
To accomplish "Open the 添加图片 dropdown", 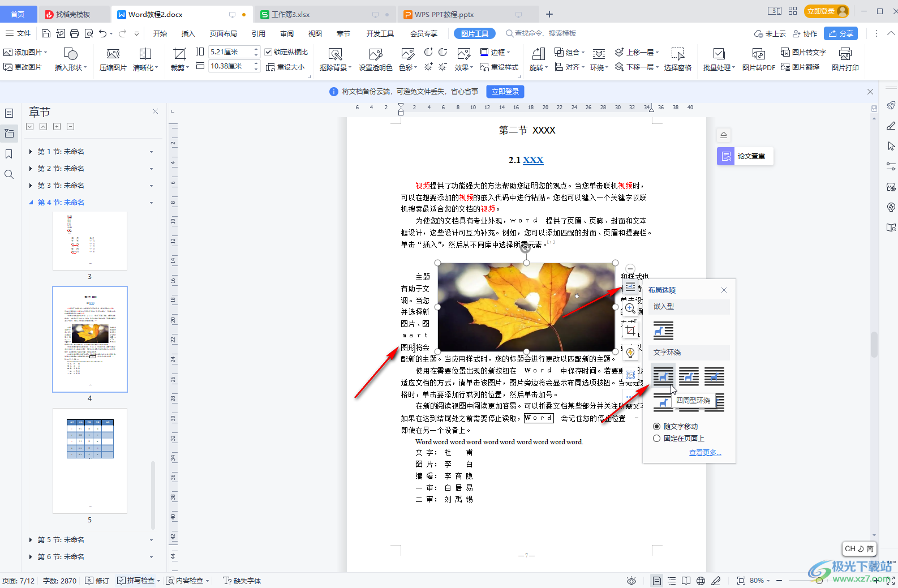I will click(45, 52).
